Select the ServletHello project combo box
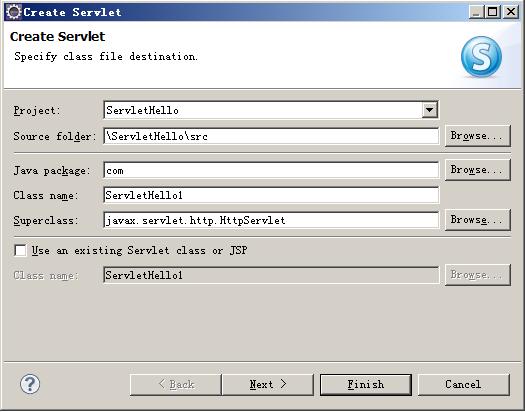The image size is (525, 412). (271, 110)
